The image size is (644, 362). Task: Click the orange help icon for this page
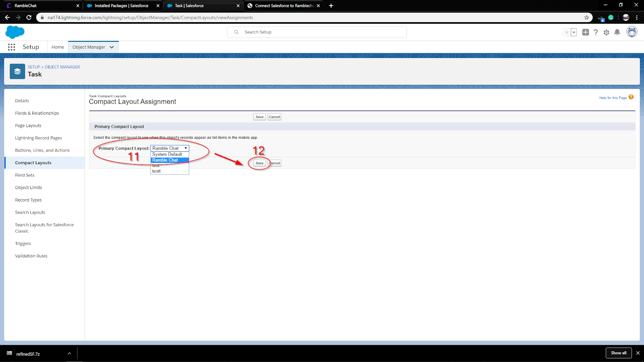(x=631, y=97)
